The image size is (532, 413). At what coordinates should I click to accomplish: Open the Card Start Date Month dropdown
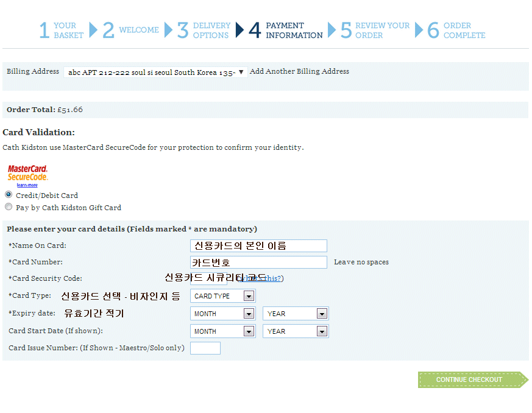[x=222, y=331]
